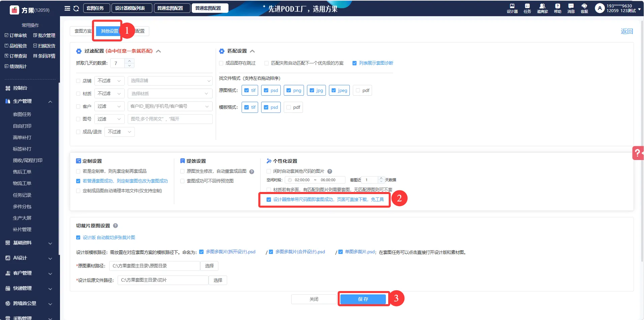Open the 店铺 filter mode dropdown
The width and height of the screenshot is (644, 320).
(110, 81)
